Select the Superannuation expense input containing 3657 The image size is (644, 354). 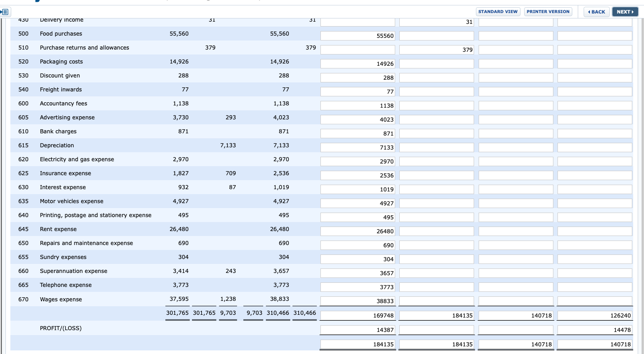[358, 273]
